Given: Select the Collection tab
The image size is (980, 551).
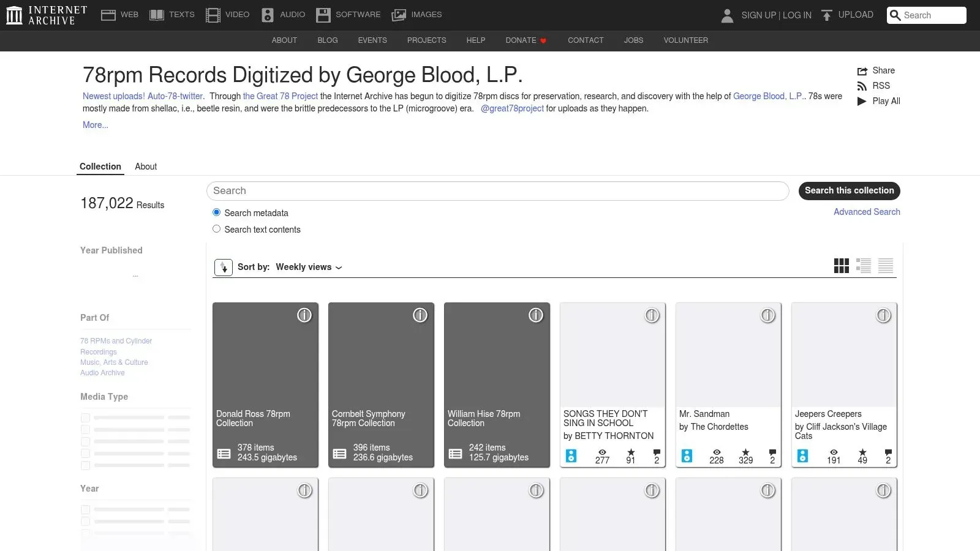Looking at the screenshot, I should [100, 167].
